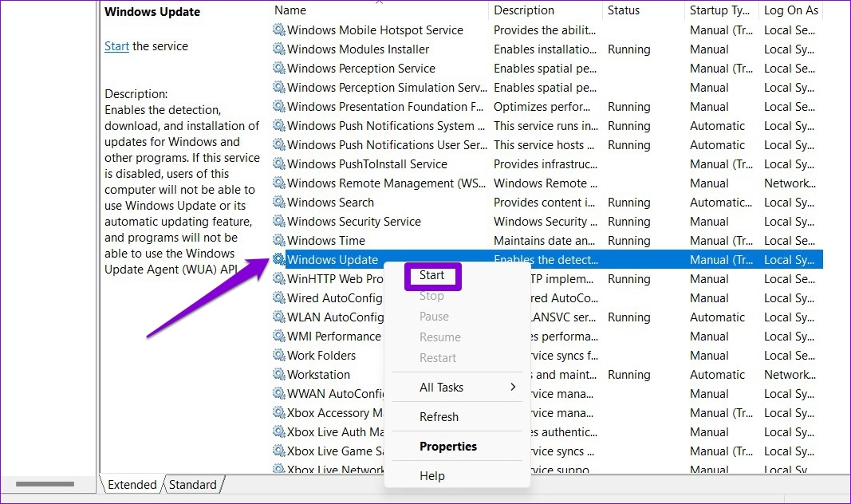This screenshot has height=504, width=851.
Task: Select the Windows Modules Installer service name
Action: pos(358,49)
